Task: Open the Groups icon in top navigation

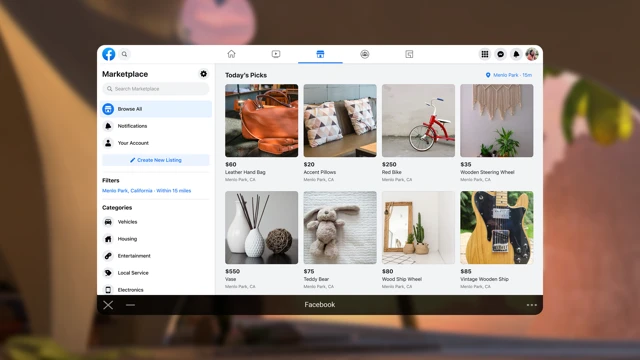Action: [x=365, y=54]
